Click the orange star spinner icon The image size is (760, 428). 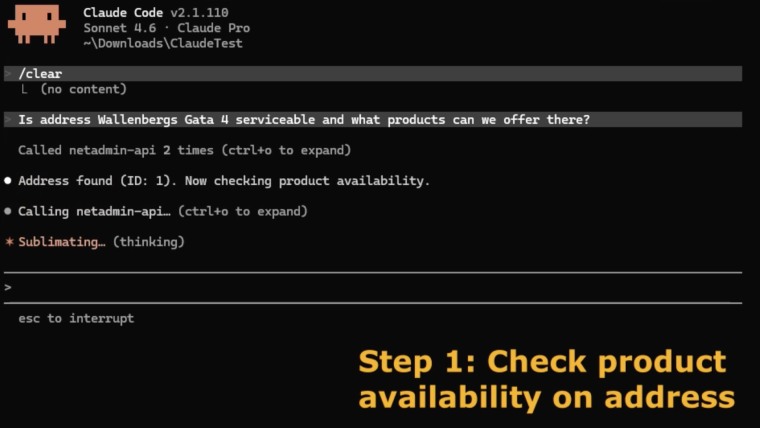(x=9, y=241)
